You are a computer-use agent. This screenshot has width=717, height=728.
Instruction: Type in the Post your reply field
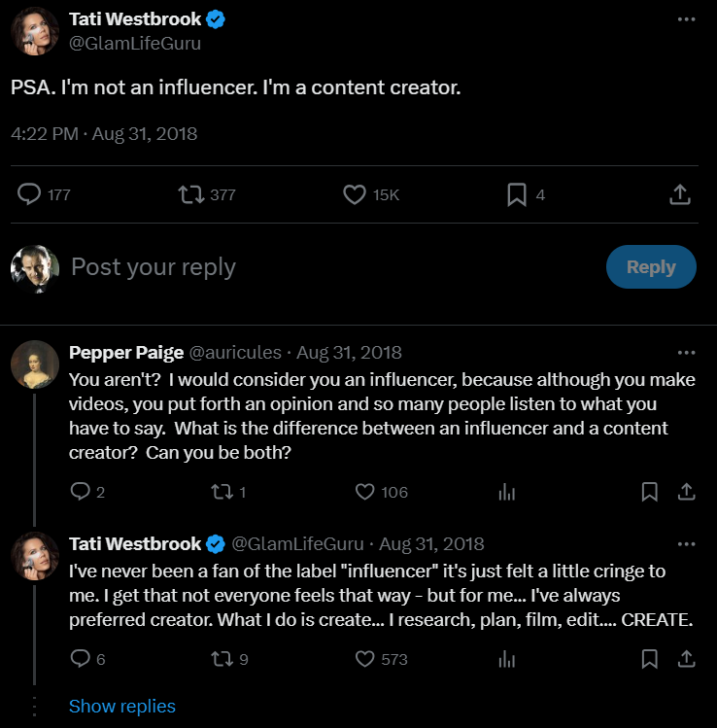(291, 267)
